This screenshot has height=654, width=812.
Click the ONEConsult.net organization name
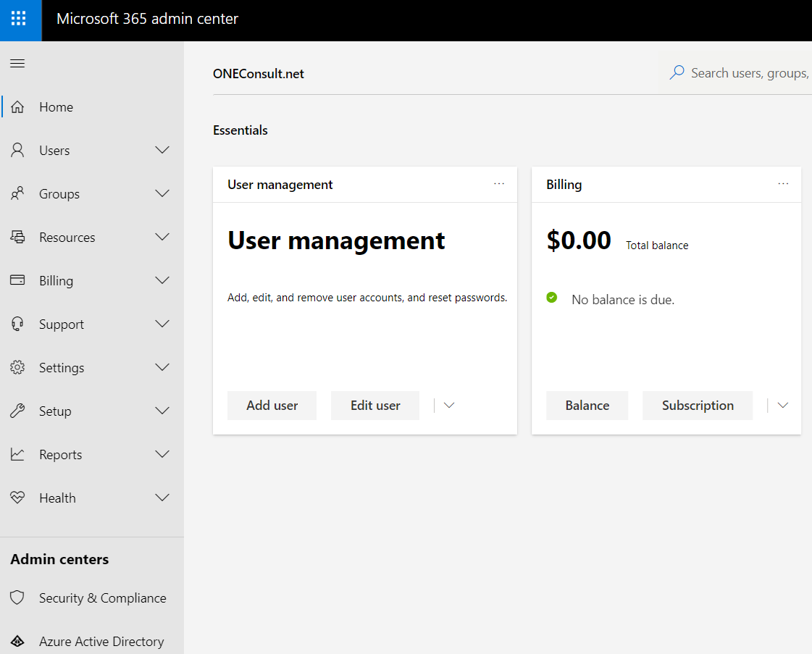(259, 74)
